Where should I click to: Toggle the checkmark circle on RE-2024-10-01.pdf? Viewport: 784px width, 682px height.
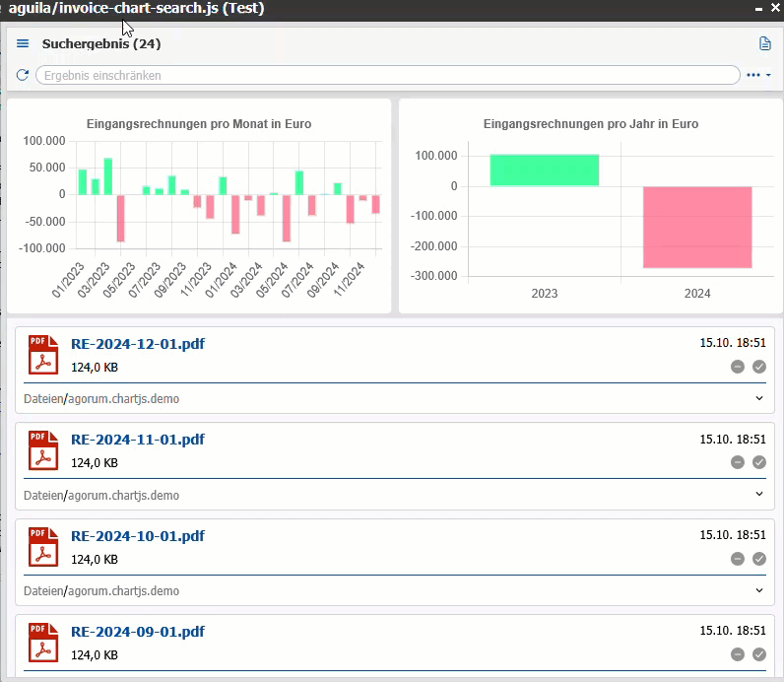coord(758,559)
